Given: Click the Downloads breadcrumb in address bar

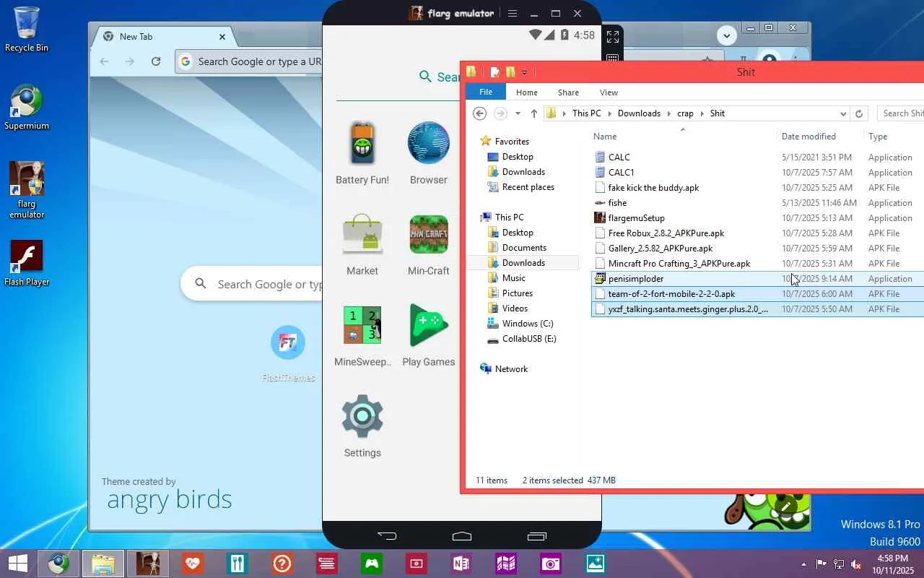Looking at the screenshot, I should (x=639, y=113).
